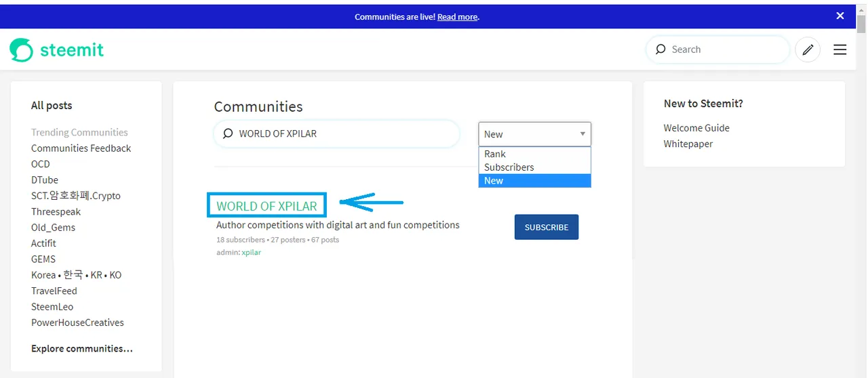
Task: Click the magnifier icon in communities search
Action: (228, 133)
